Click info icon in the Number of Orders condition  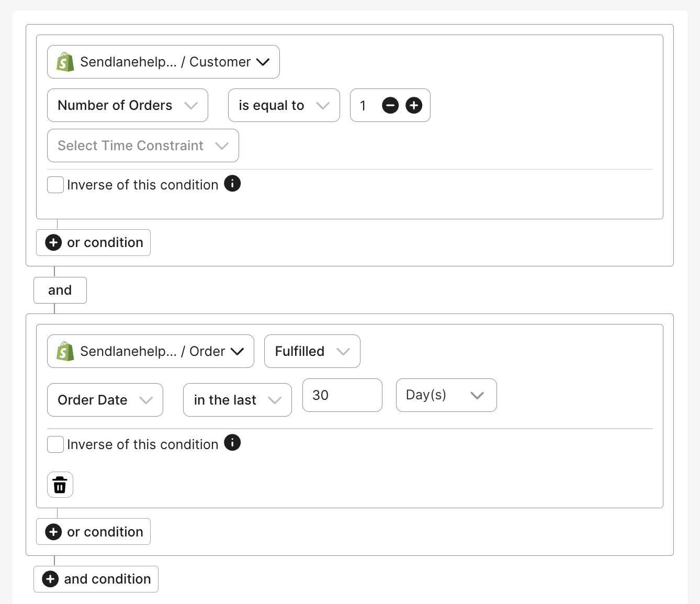tap(232, 184)
